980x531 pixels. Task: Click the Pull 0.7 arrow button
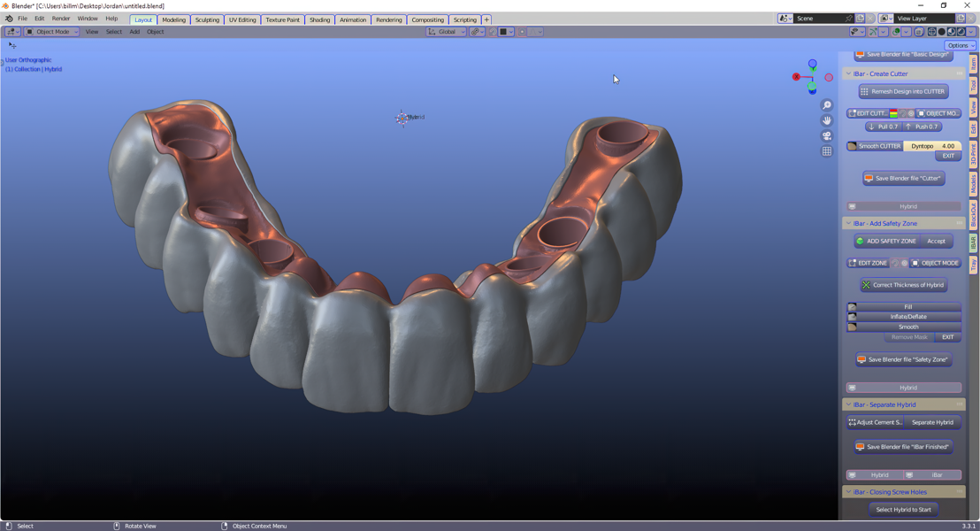[883, 127]
